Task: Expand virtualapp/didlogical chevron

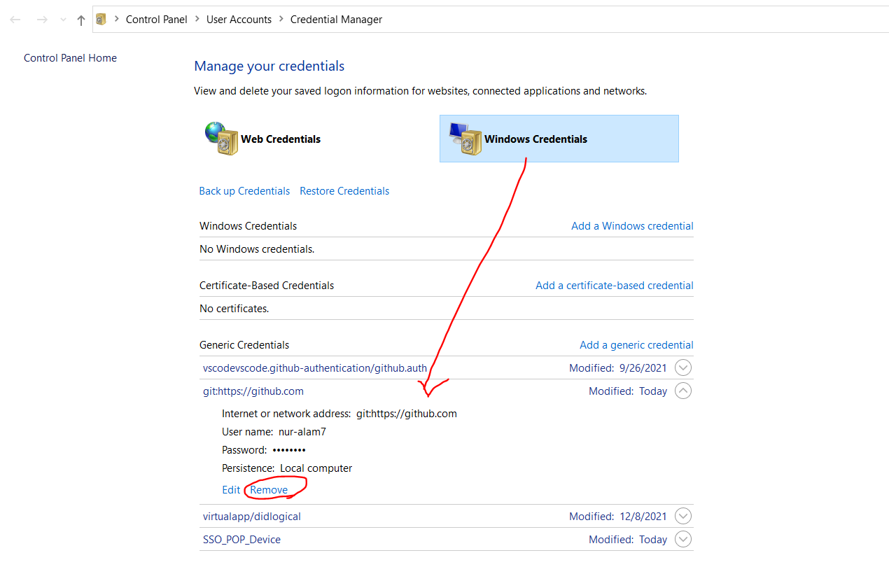Action: click(x=683, y=516)
